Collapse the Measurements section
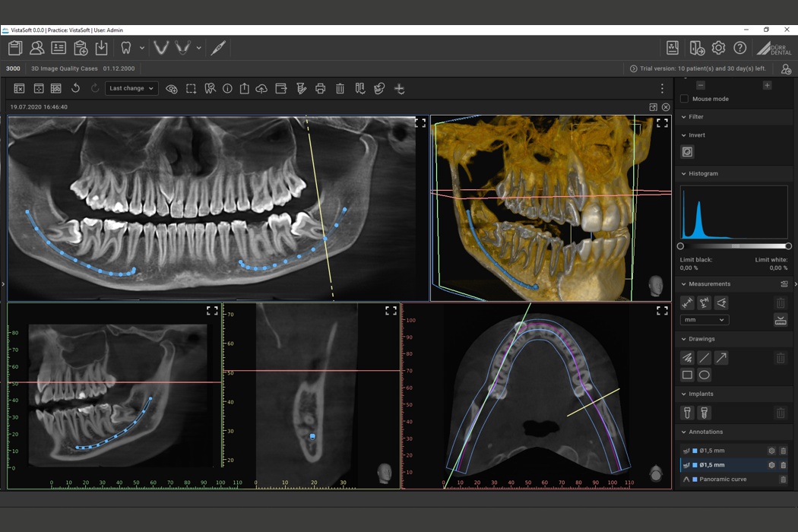The width and height of the screenshot is (798, 532). [x=683, y=284]
